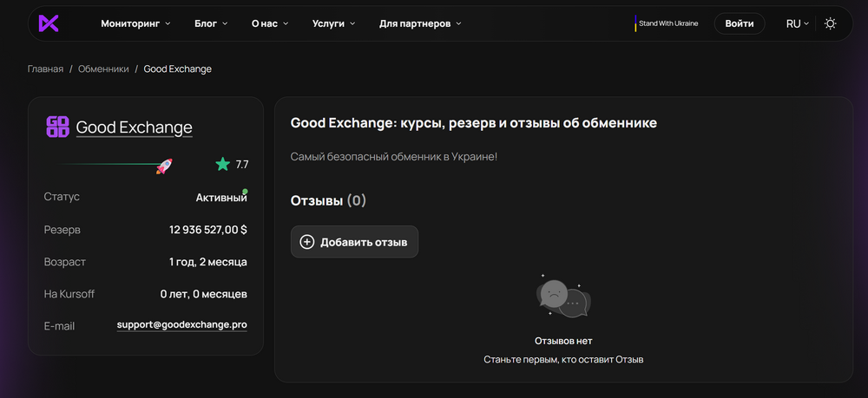Click the Good Exchange purple logo icon

point(57,127)
